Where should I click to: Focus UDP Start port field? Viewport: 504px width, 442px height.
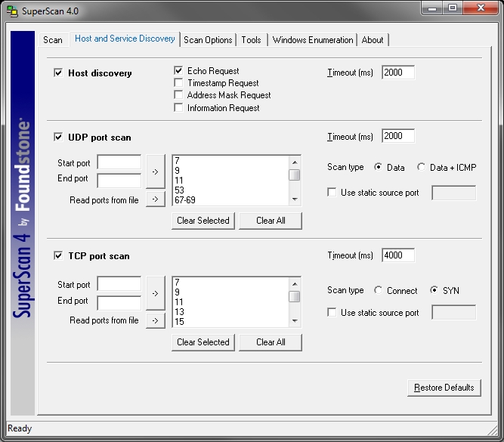tap(119, 162)
